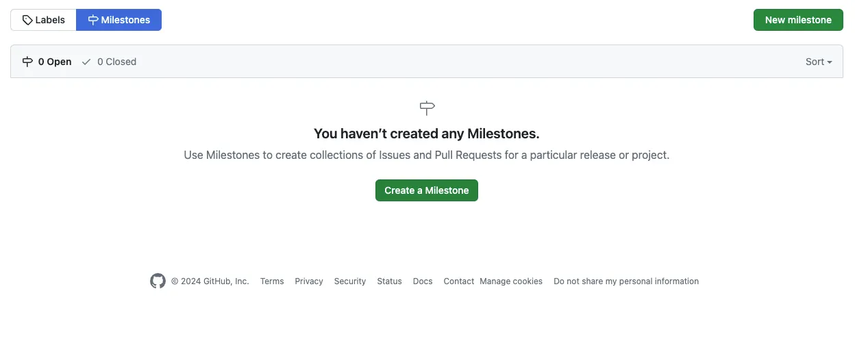Click the © 2024 GitHub, Inc. text
Screen dimensions: 868x341
point(210,281)
